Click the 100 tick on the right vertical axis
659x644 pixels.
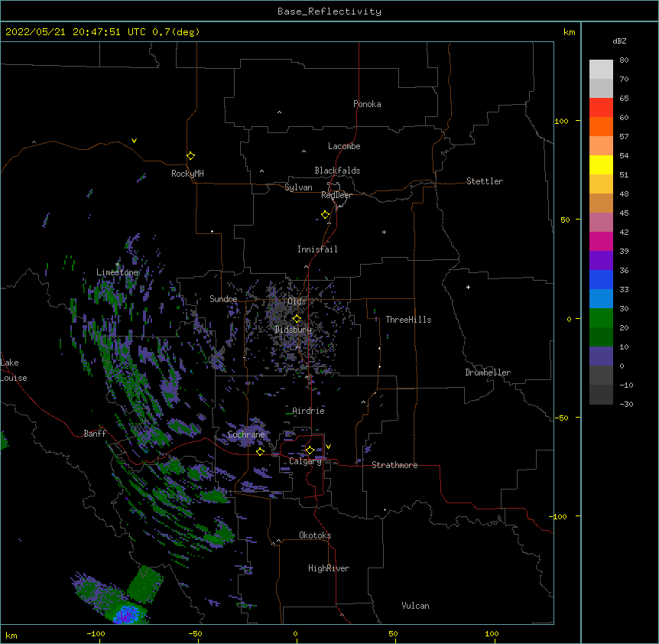click(561, 121)
